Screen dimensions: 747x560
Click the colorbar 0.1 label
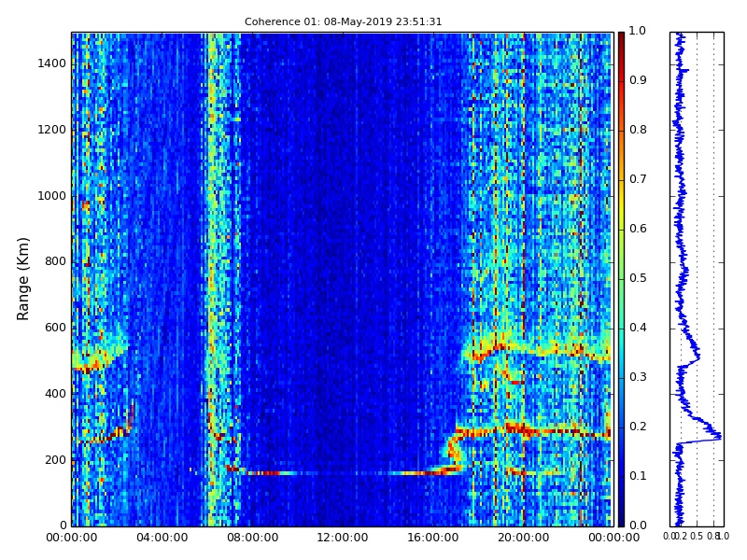click(x=638, y=476)
